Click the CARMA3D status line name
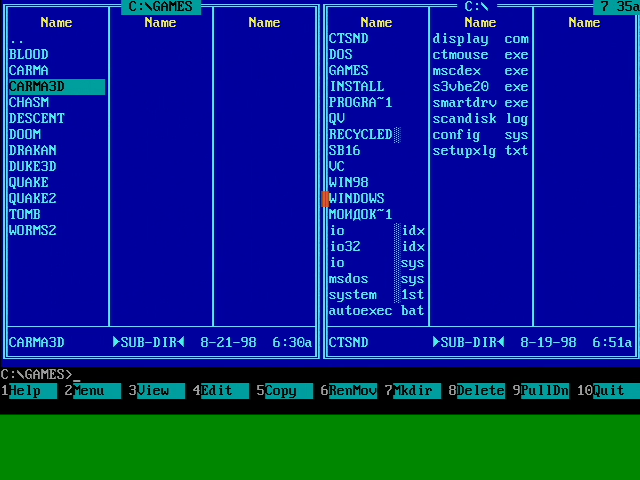Viewport: 640px width, 480px height. (36, 342)
